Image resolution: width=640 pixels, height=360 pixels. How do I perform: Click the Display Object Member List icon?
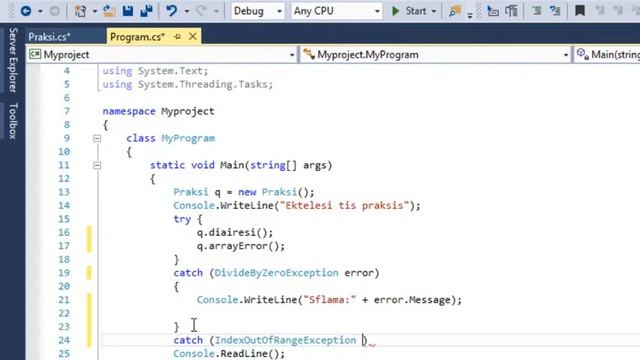pyautogui.click(x=493, y=11)
